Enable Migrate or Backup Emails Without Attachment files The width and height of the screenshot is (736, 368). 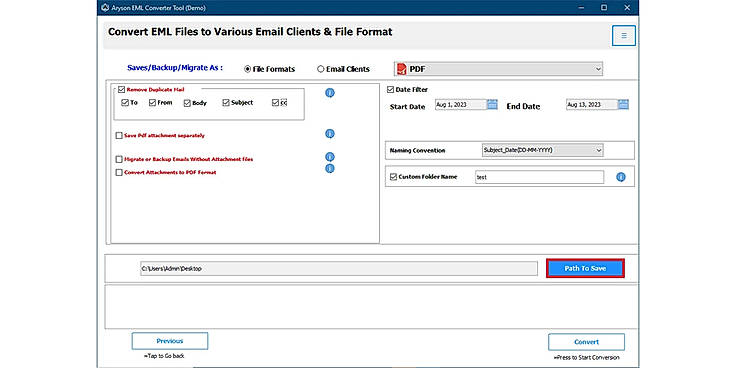(119, 160)
